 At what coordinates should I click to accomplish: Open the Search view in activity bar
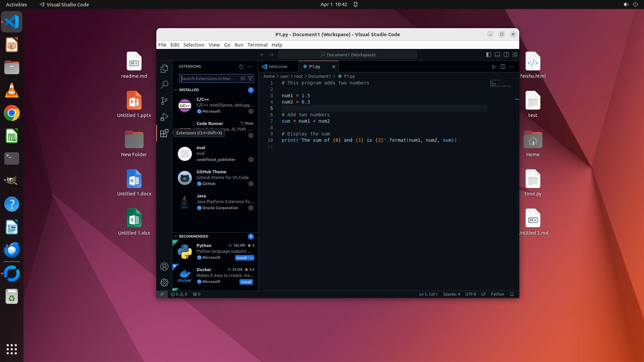164,84
